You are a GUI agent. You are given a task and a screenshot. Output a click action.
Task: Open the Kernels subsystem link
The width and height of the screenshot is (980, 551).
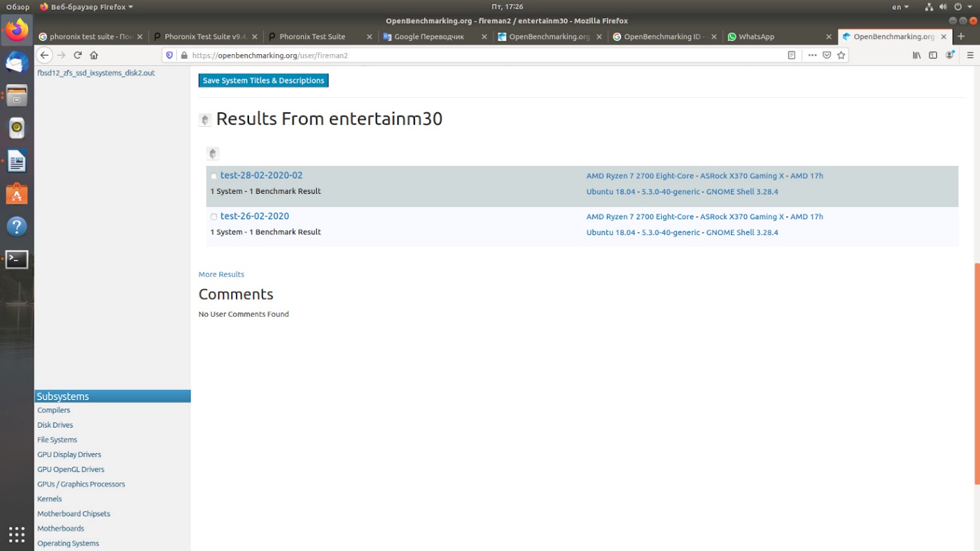tap(49, 499)
